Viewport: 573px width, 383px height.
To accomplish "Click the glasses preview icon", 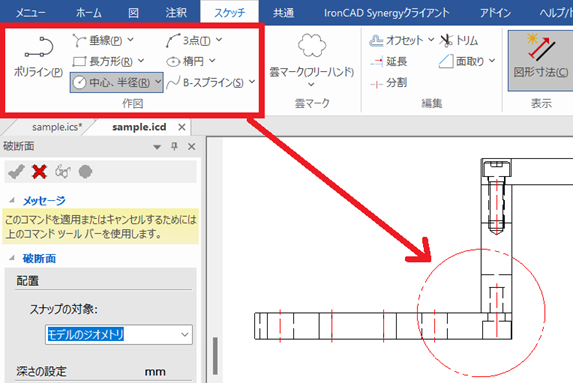I will pos(62,171).
